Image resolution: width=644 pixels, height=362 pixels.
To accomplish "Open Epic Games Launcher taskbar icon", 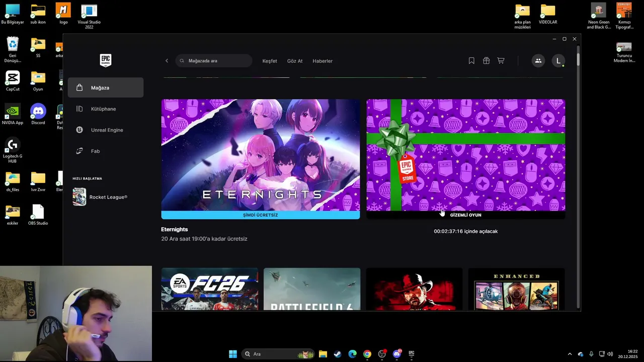I will click(x=412, y=354).
